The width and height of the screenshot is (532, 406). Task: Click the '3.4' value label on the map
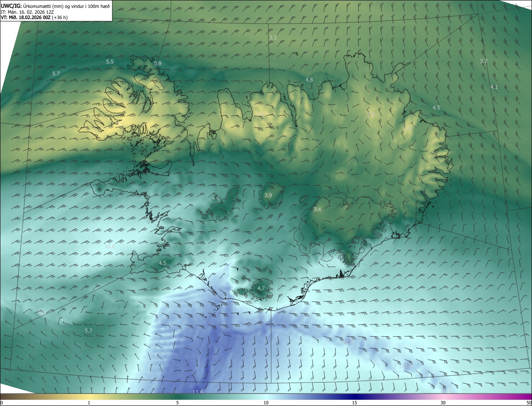[x=317, y=210]
